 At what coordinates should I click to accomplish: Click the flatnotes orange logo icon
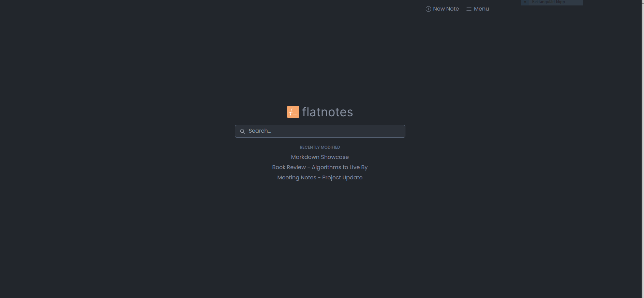tap(293, 112)
